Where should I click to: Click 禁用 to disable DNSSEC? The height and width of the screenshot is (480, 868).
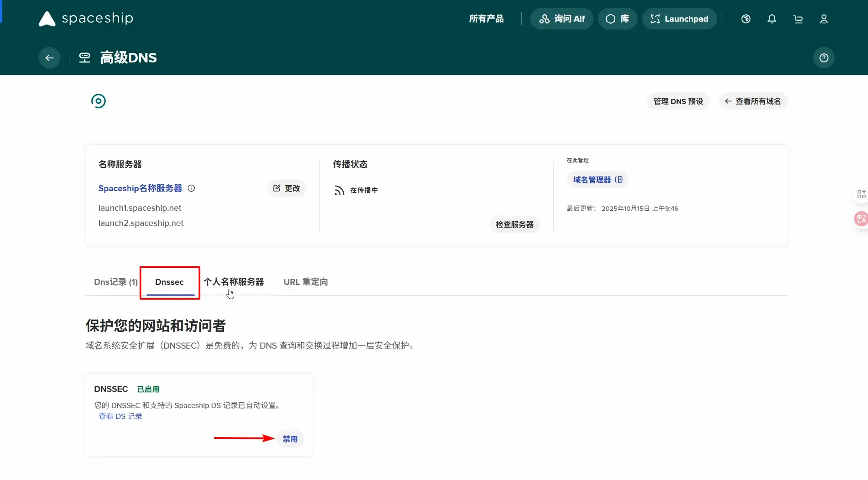[x=290, y=439]
